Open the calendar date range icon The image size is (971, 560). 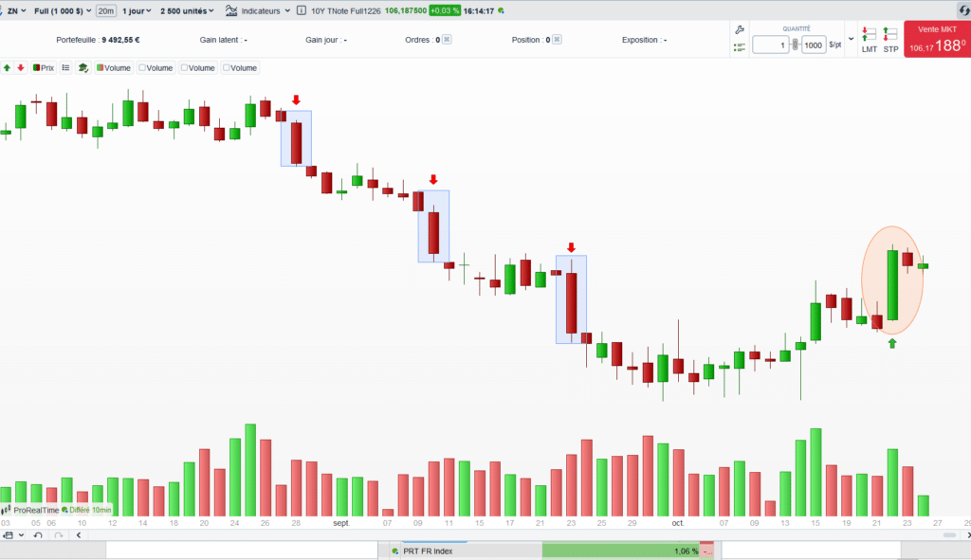(x=9, y=535)
